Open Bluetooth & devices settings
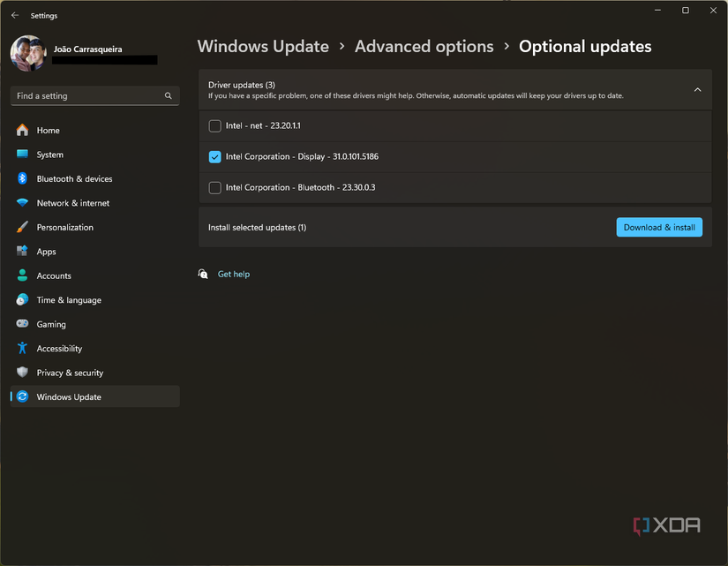 pos(94,178)
